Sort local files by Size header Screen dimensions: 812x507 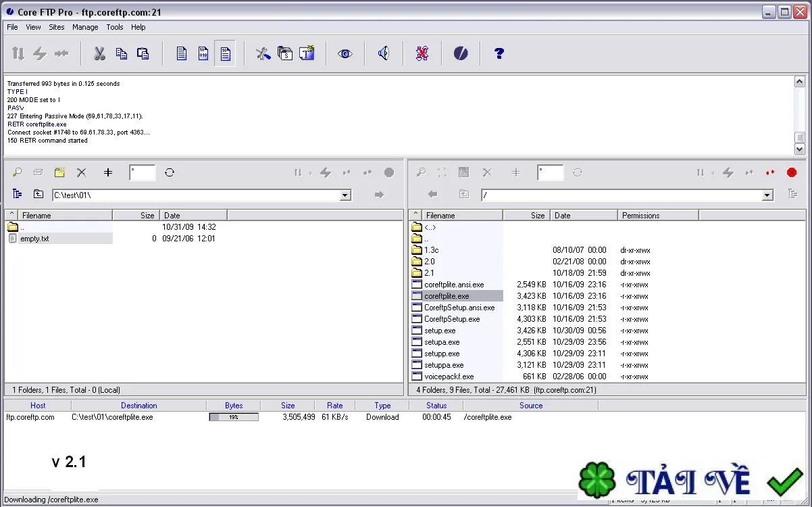pyautogui.click(x=136, y=216)
